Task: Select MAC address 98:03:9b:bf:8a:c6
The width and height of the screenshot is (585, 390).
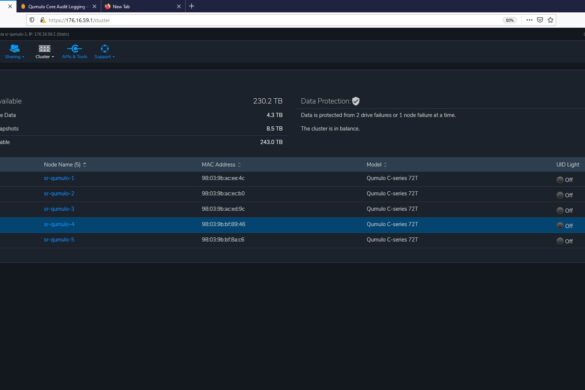Action: pos(223,240)
